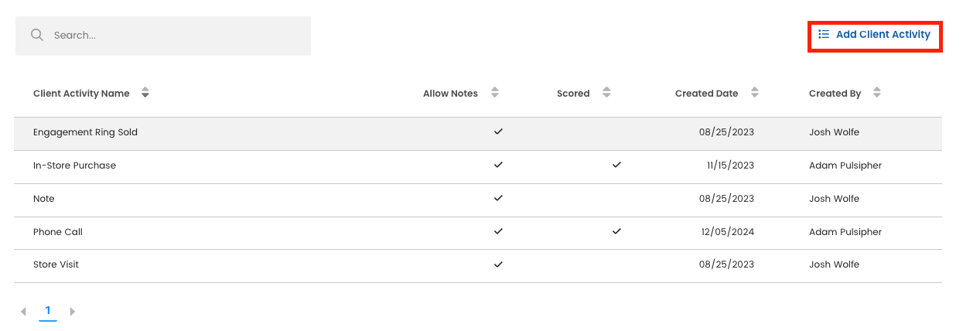Click Allow Notes checkmark for Store Visit

tap(498, 264)
